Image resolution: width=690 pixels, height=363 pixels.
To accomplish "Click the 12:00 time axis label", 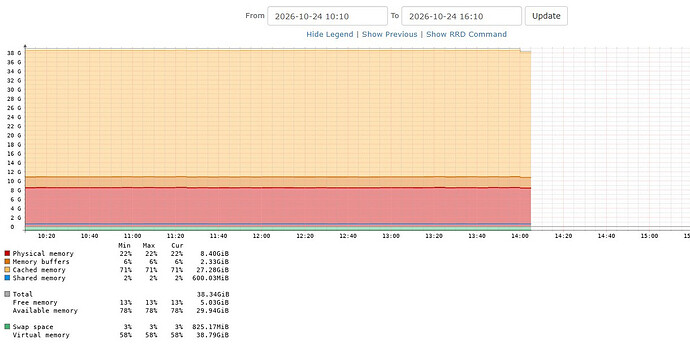I will pos(261,236).
